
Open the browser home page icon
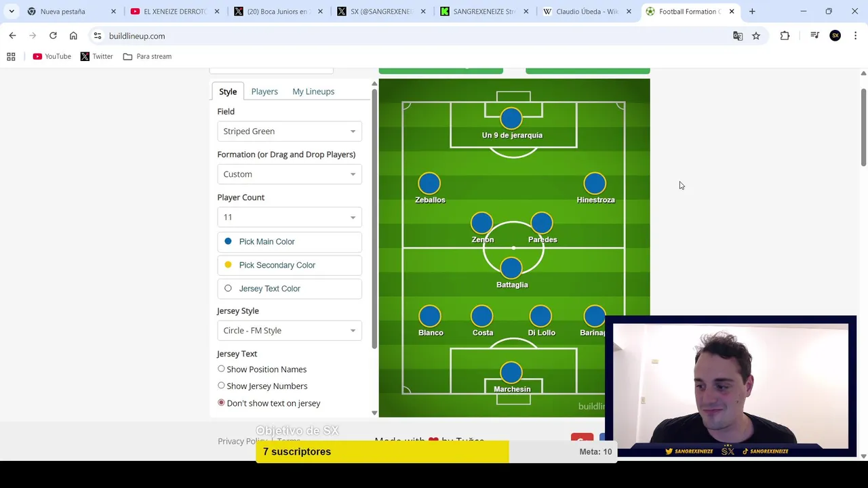pos(73,36)
